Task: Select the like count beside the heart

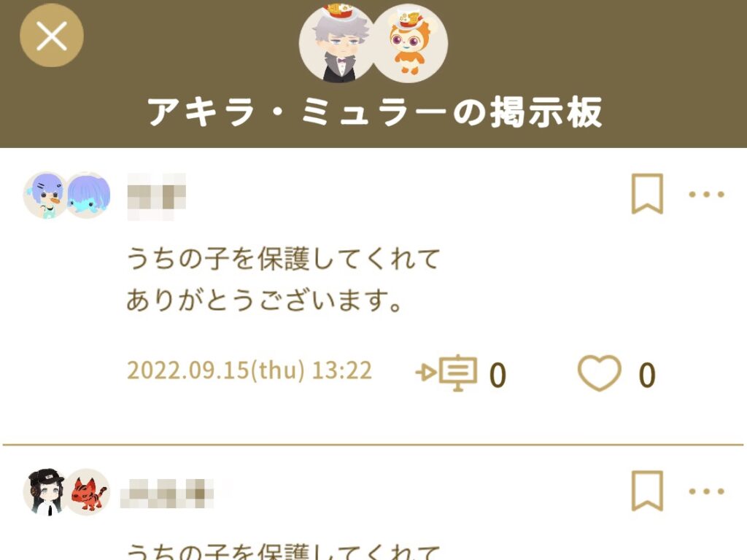Action: (647, 375)
